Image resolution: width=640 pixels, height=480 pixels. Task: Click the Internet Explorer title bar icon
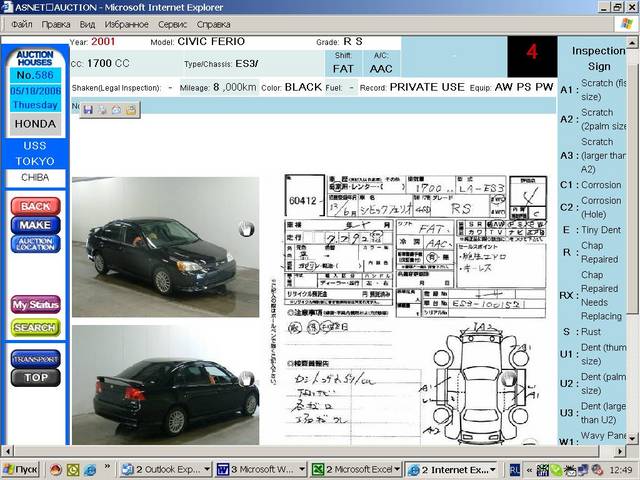pyautogui.click(x=7, y=7)
